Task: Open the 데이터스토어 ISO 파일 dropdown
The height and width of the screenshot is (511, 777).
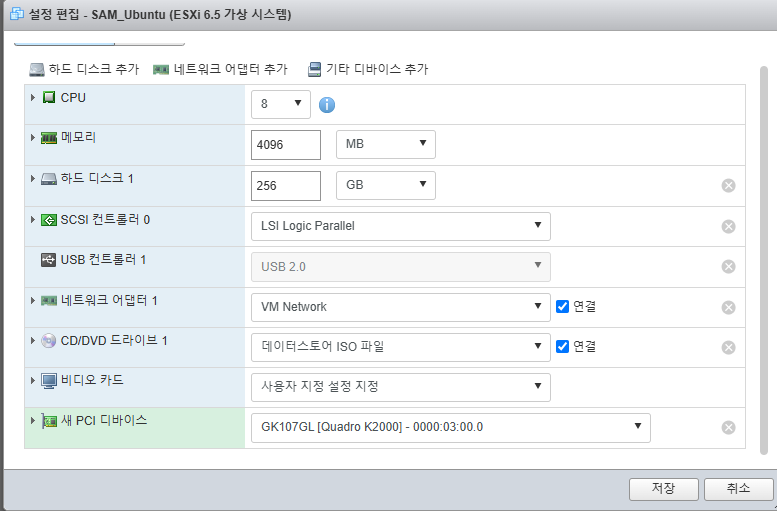Action: tap(400, 347)
